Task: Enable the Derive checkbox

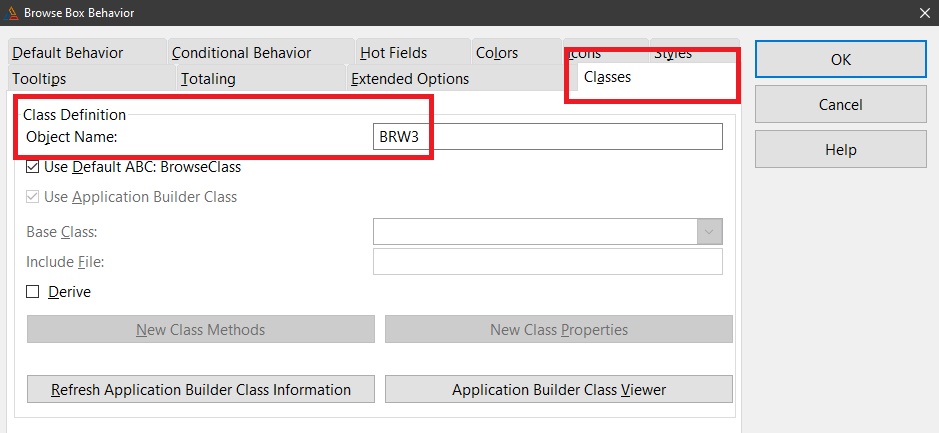Action: [x=33, y=292]
